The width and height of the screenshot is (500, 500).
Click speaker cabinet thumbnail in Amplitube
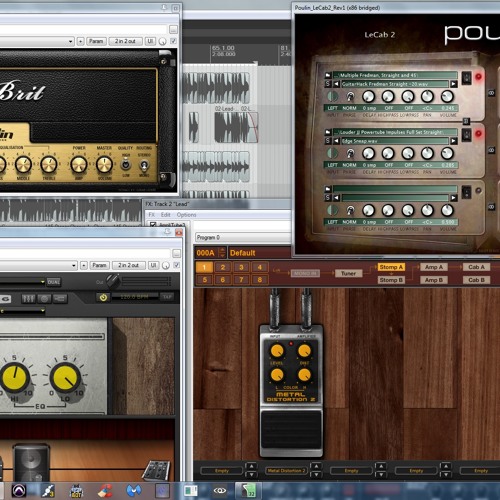pyautogui.click(x=31, y=462)
